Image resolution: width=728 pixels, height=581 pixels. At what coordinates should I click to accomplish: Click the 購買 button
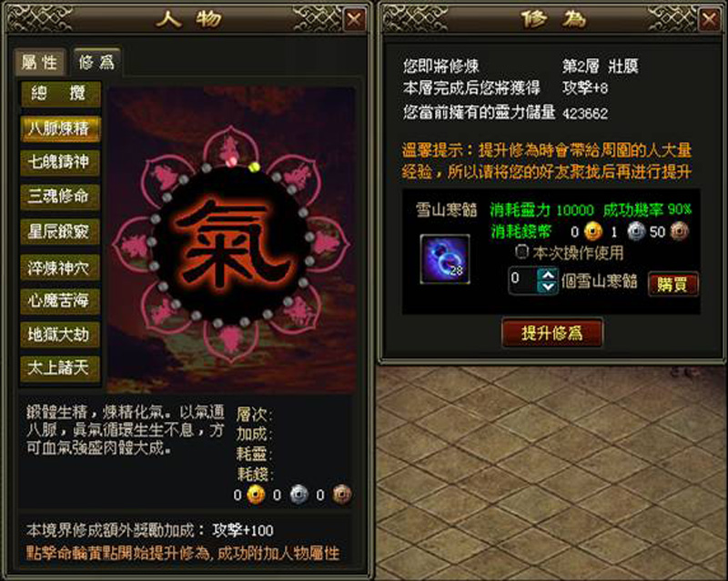pos(672,284)
